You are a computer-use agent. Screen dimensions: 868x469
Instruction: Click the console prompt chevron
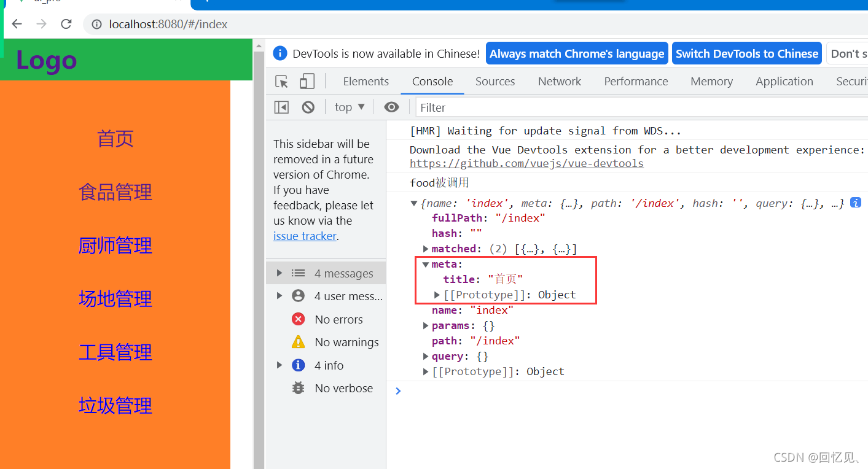(x=398, y=391)
